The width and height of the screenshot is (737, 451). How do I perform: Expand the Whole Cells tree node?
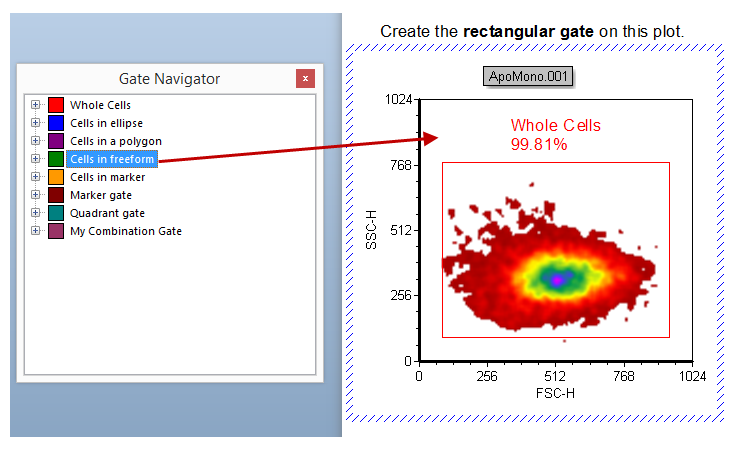click(36, 105)
